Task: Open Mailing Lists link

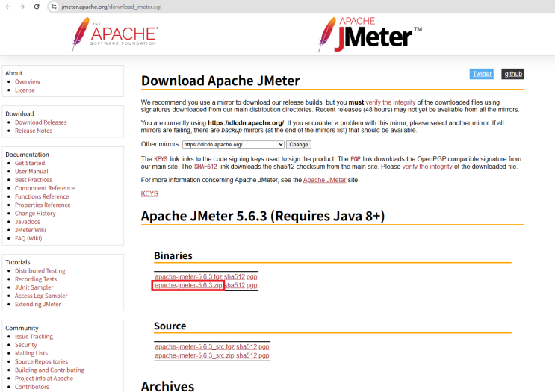Action: pyautogui.click(x=31, y=353)
